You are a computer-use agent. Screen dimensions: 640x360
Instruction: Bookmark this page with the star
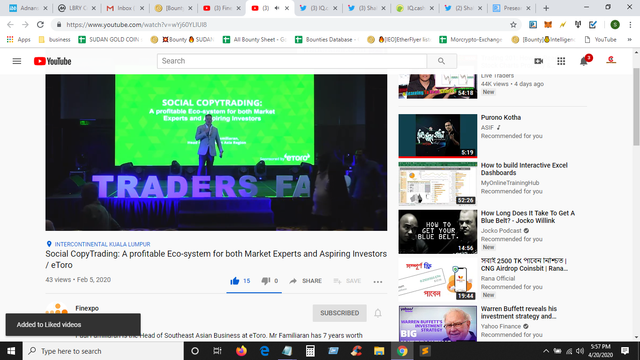(x=513, y=25)
